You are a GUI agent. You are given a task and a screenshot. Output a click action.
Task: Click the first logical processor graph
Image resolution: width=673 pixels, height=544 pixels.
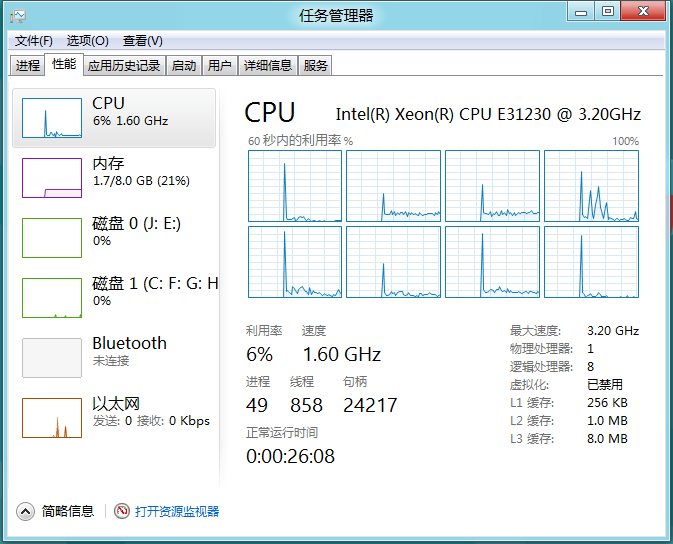point(295,186)
